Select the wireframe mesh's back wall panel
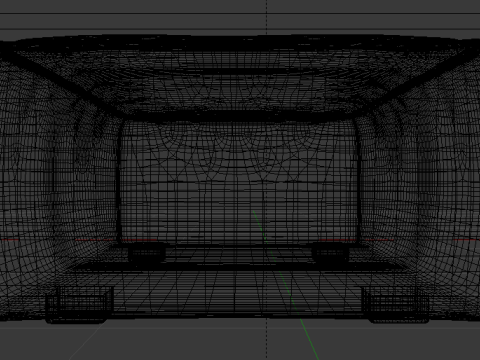Image resolution: width=480 pixels, height=360 pixels. point(238,182)
